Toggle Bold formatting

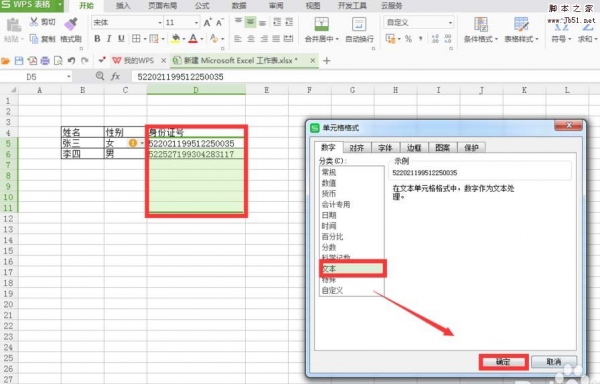coord(97,39)
